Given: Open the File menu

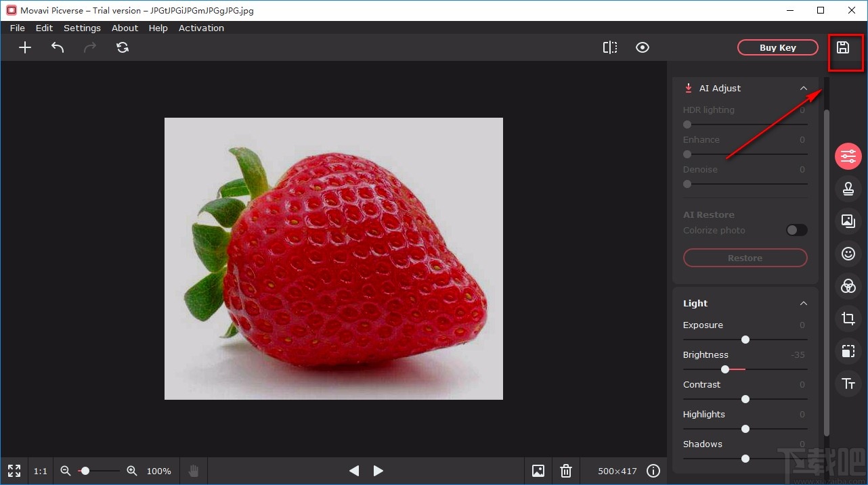Looking at the screenshot, I should pos(18,28).
